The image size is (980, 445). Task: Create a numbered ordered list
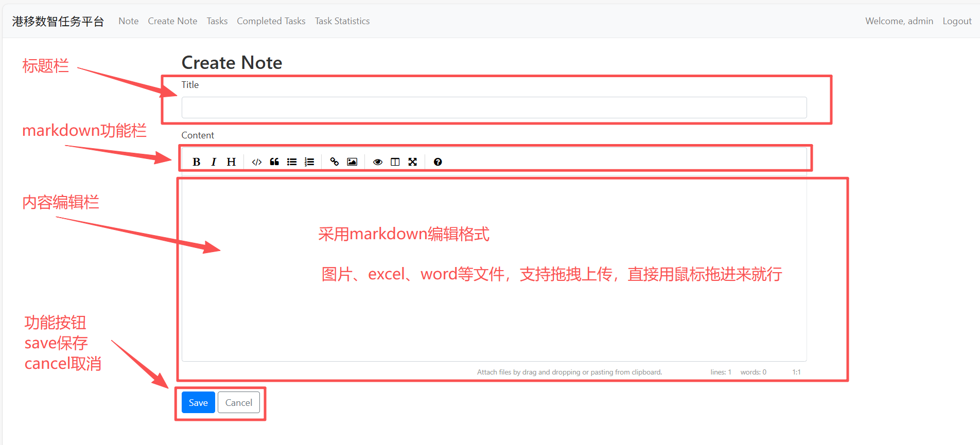tap(309, 162)
